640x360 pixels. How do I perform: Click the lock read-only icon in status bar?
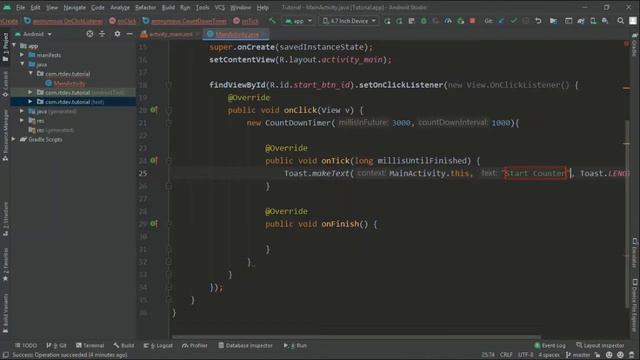[x=598, y=355]
